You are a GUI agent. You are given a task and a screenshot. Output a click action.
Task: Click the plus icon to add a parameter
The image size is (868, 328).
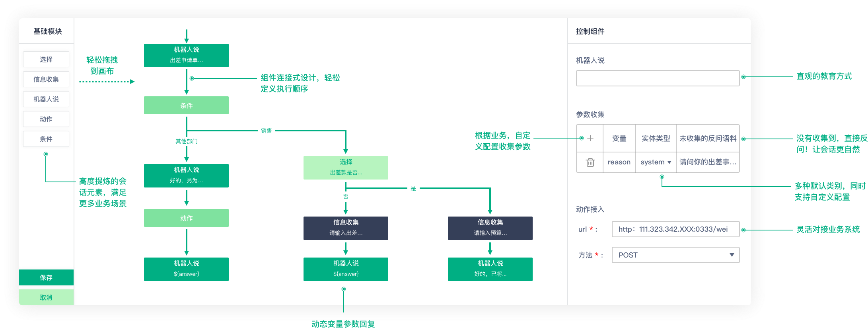click(590, 138)
